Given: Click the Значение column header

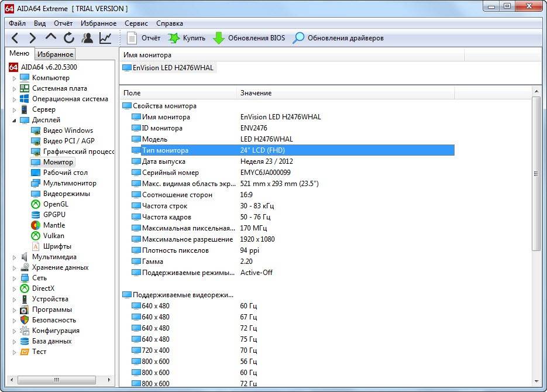Looking at the screenshot, I should [256, 93].
